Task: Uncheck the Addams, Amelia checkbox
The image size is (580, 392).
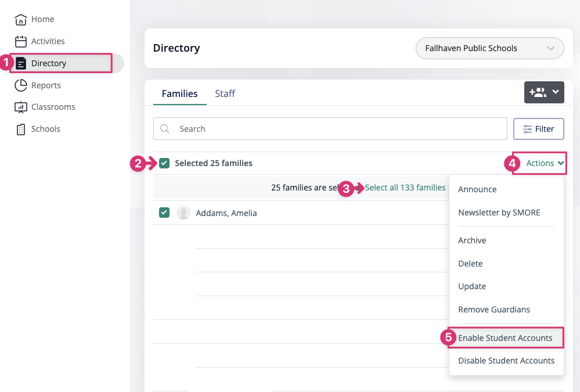Action: [x=164, y=213]
